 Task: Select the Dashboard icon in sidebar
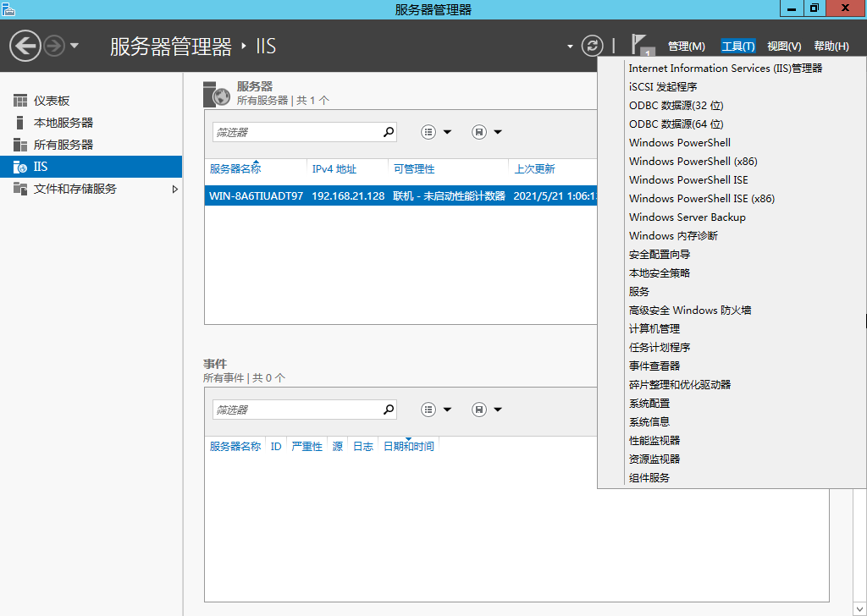coord(20,101)
